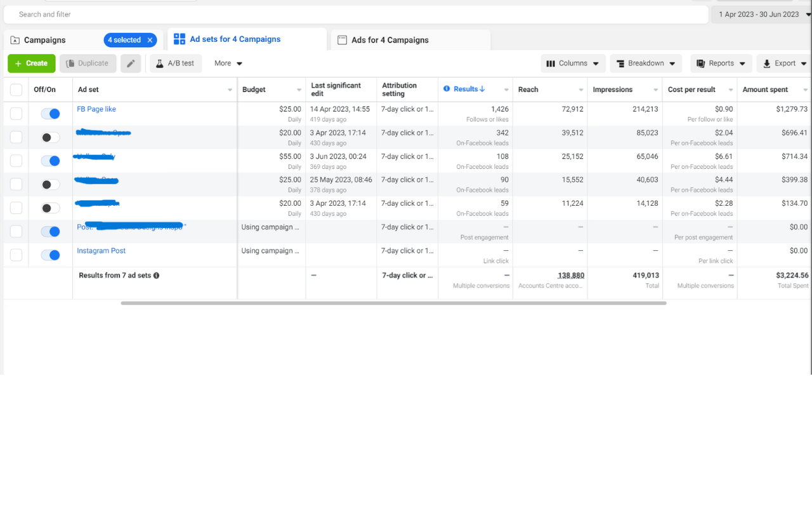Switch to the Campaigns tab
The height and width of the screenshot is (508, 812).
click(44, 40)
